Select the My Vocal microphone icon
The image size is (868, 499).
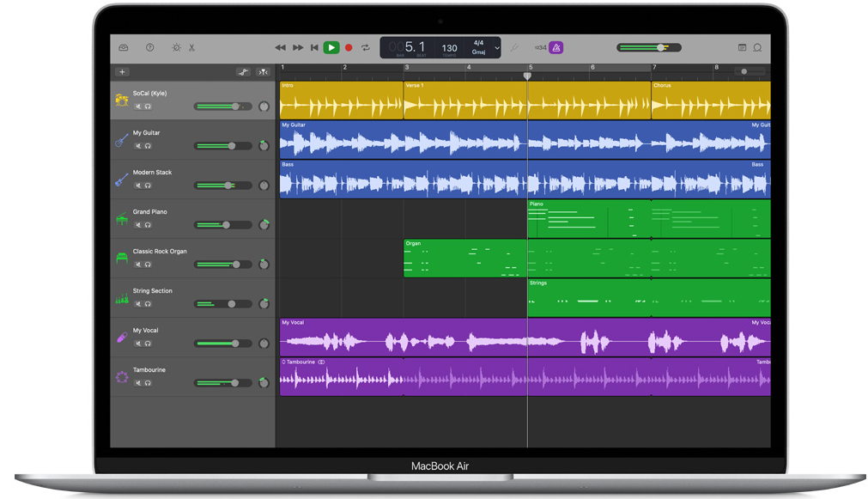(122, 338)
